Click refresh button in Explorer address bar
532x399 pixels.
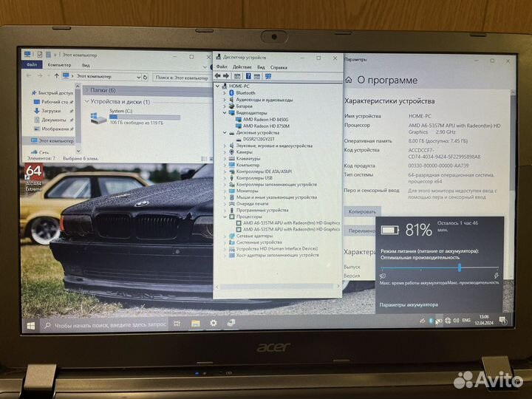(x=146, y=78)
